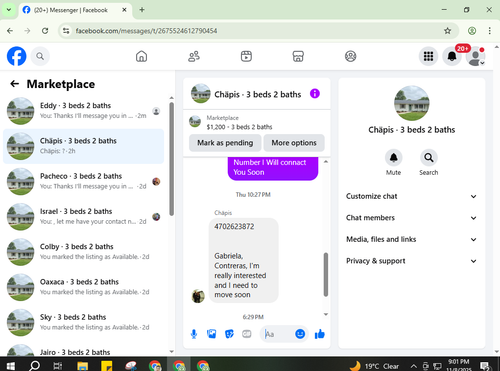Open Notifications bell with 20+ badge
This screenshot has width=500, height=371.
click(x=452, y=56)
